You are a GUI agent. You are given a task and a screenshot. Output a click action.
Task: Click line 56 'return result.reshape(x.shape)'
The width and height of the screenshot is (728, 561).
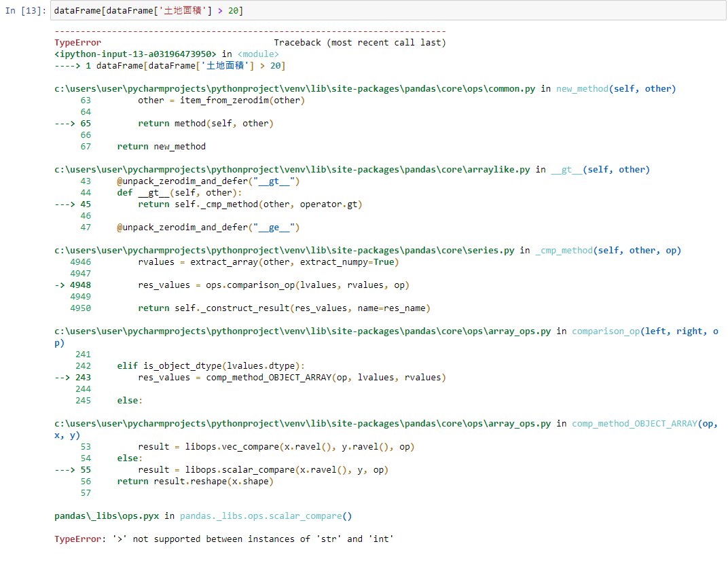[195, 482]
